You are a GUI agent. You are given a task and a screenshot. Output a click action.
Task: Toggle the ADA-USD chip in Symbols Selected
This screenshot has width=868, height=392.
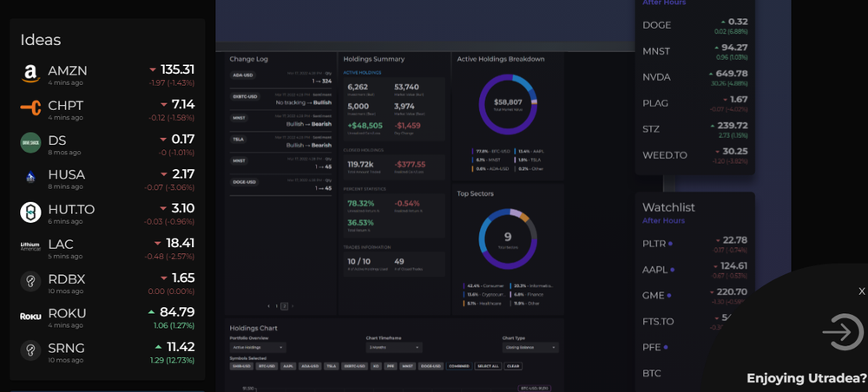click(x=310, y=366)
